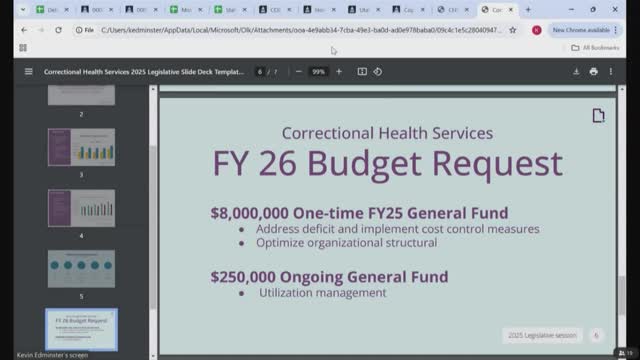Click the fit to page icon
This screenshot has height=360, width=640.
click(x=362, y=72)
